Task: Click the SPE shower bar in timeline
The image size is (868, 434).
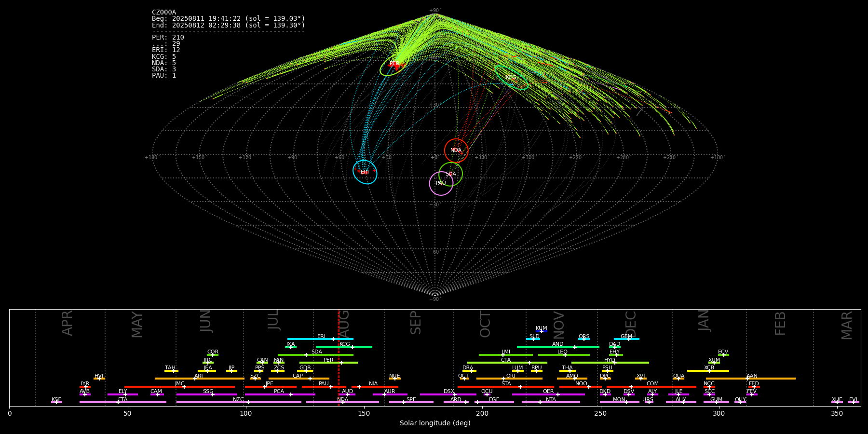Action: pyautogui.click(x=411, y=402)
